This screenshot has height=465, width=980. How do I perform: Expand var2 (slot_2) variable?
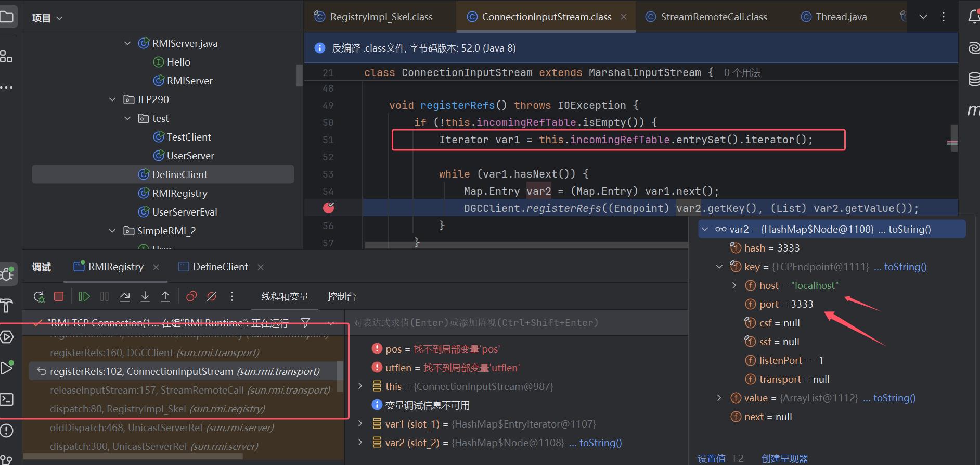360,443
